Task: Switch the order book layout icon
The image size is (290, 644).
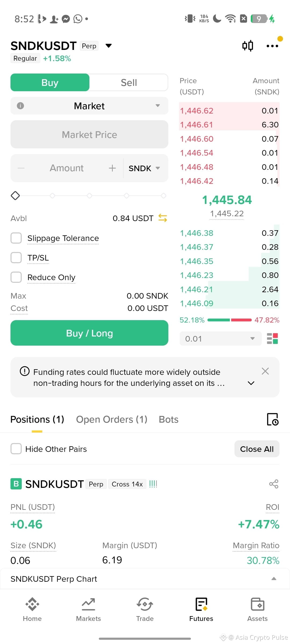Action: [272, 339]
